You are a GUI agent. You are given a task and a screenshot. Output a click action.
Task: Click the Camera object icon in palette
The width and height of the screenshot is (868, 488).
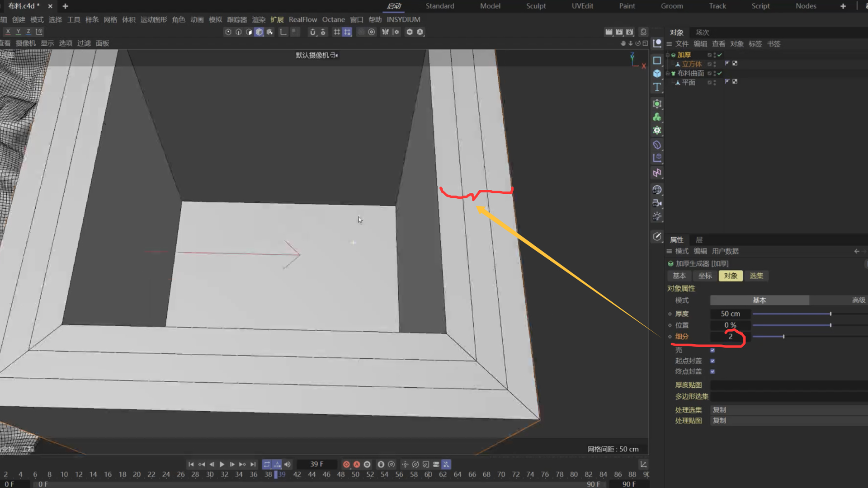point(657,203)
